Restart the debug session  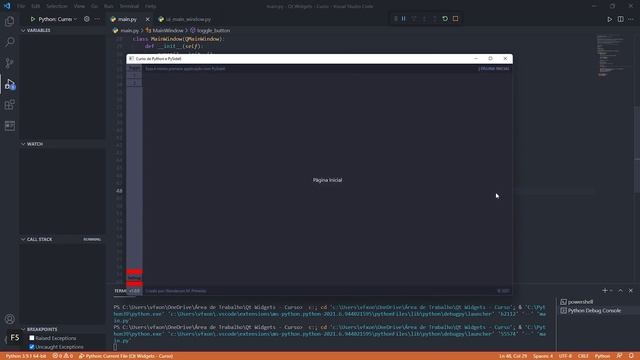(445, 19)
